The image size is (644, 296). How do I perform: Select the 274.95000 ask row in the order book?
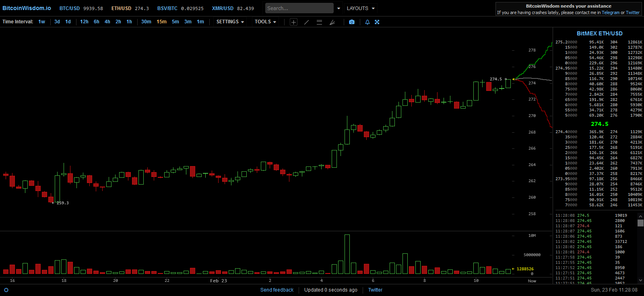coord(599,68)
